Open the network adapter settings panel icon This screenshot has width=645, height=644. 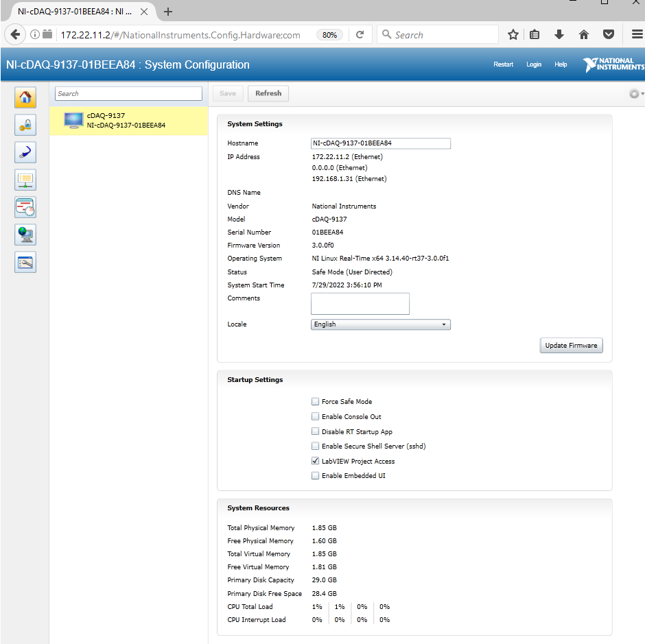(x=25, y=180)
